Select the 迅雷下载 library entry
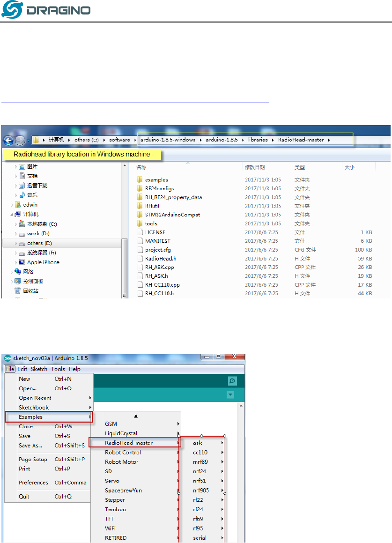 [37, 186]
